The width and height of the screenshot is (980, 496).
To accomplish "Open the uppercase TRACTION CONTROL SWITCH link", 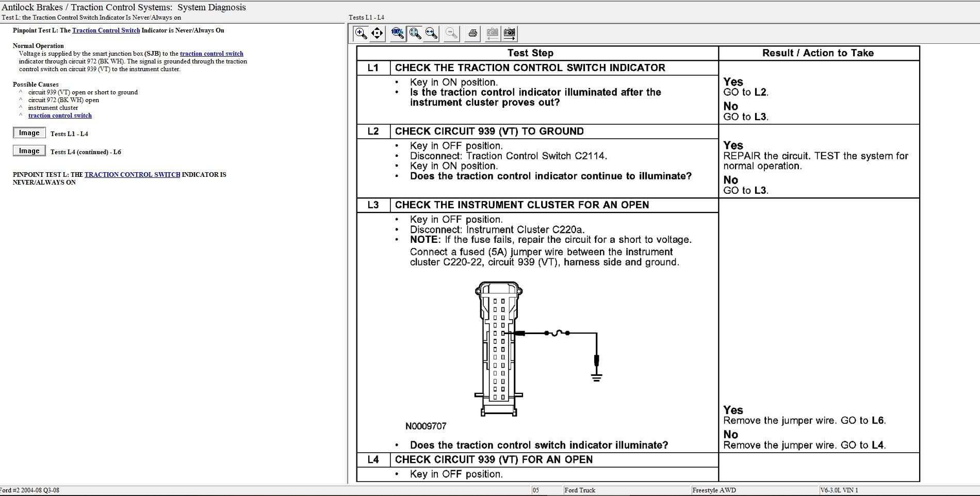I will click(x=132, y=175).
